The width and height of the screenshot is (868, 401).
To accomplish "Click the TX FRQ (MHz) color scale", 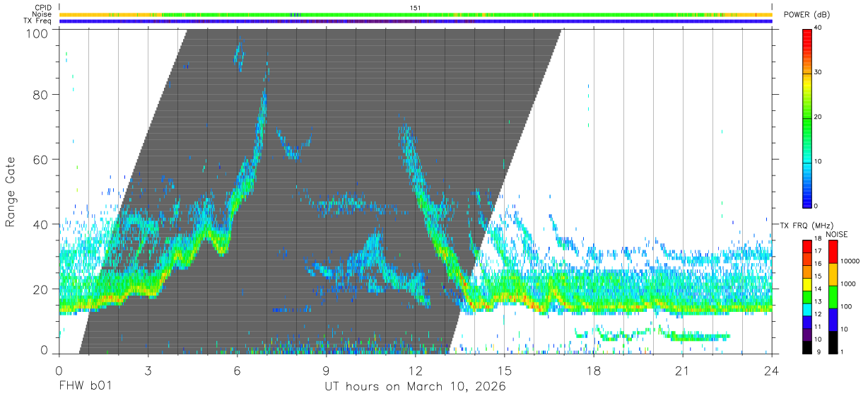I will (808, 296).
